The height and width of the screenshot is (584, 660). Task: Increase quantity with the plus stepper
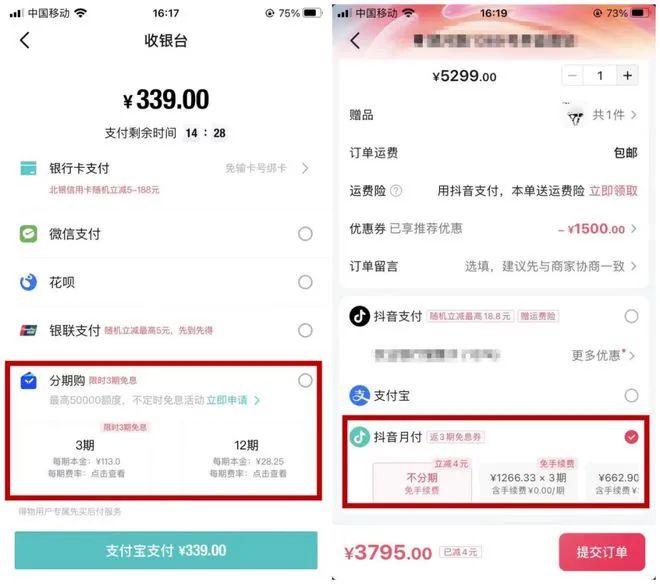pos(627,76)
